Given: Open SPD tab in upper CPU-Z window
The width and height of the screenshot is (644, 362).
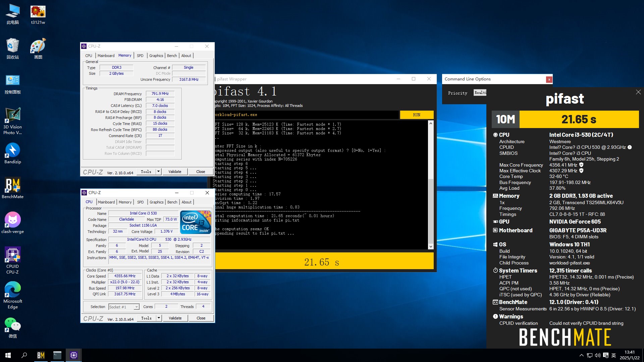Looking at the screenshot, I should (140, 56).
